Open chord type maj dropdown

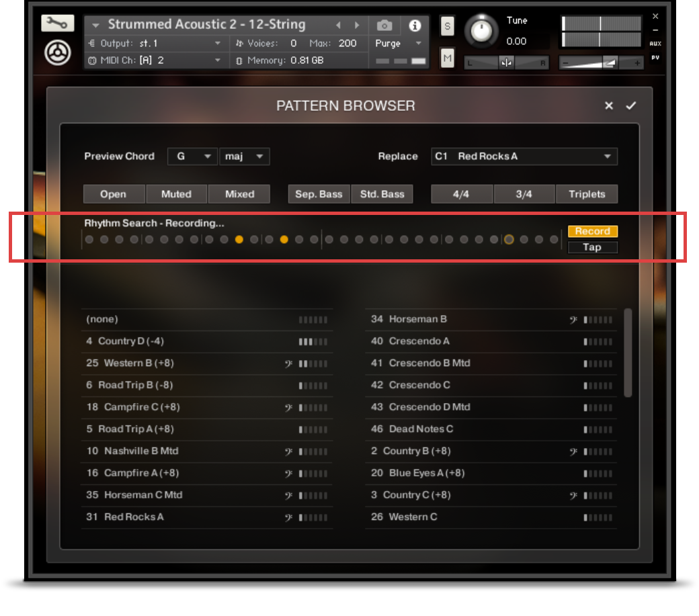pos(244,157)
